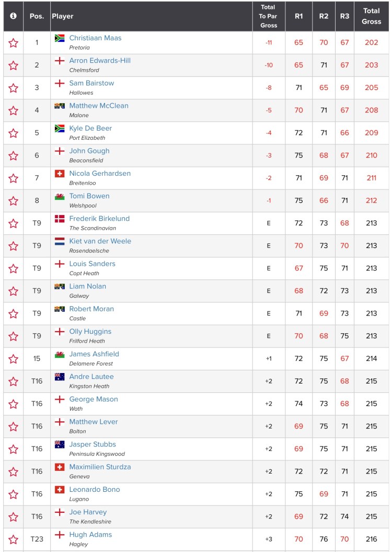
Task: Open Kiet van der Weele's profile
Action: [100, 241]
